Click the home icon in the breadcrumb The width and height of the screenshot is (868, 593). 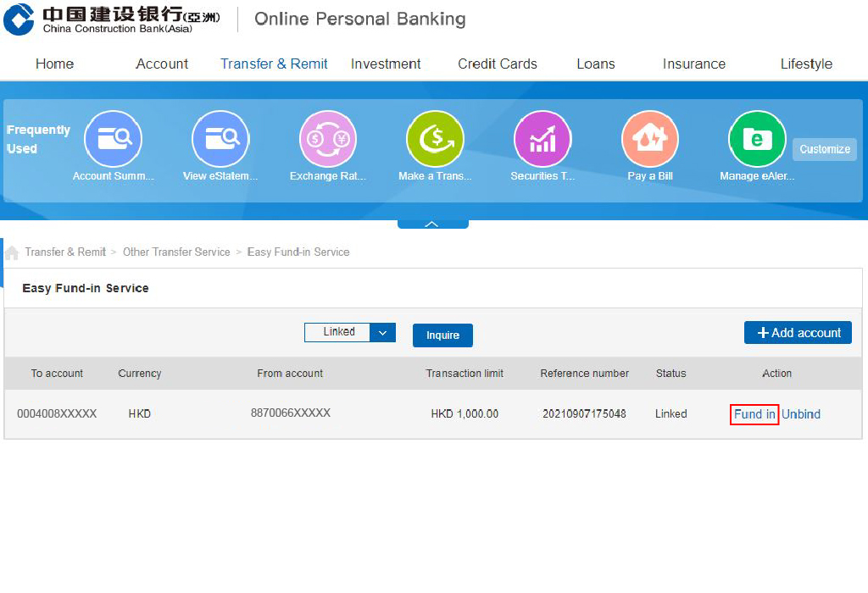pyautogui.click(x=12, y=252)
